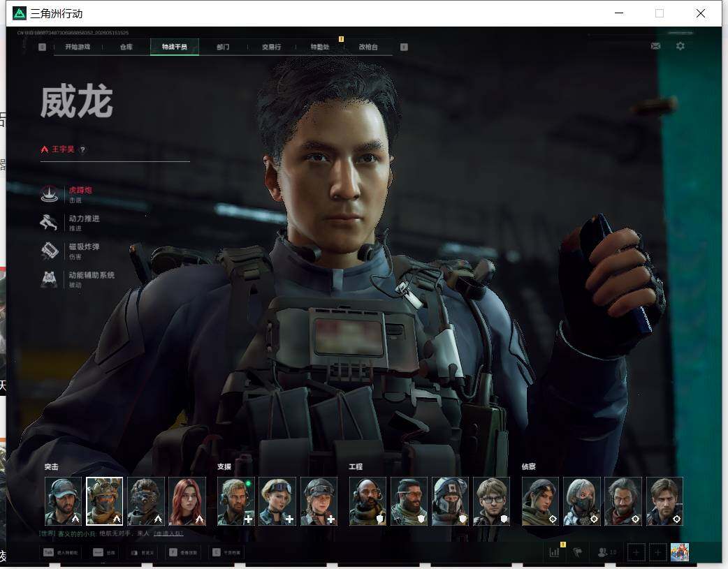728x569 pixels.
Task: Click the 支援 class label
Action: pos(224,467)
